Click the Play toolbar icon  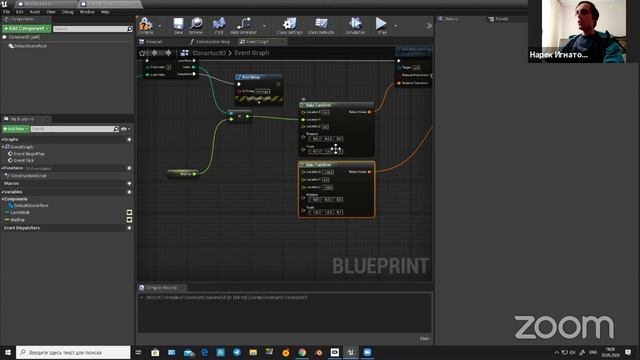pyautogui.click(x=382, y=25)
